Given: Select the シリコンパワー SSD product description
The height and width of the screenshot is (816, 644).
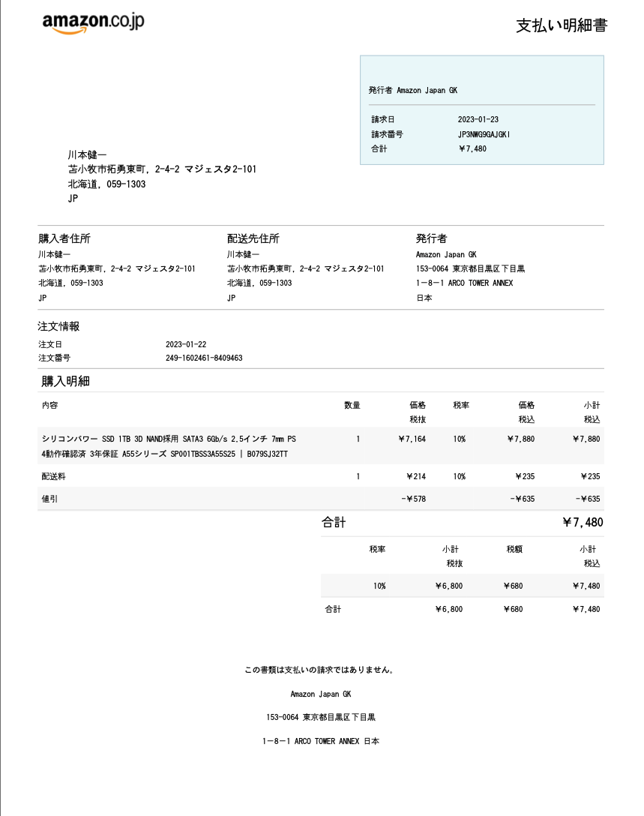Looking at the screenshot, I should pyautogui.click(x=169, y=446).
